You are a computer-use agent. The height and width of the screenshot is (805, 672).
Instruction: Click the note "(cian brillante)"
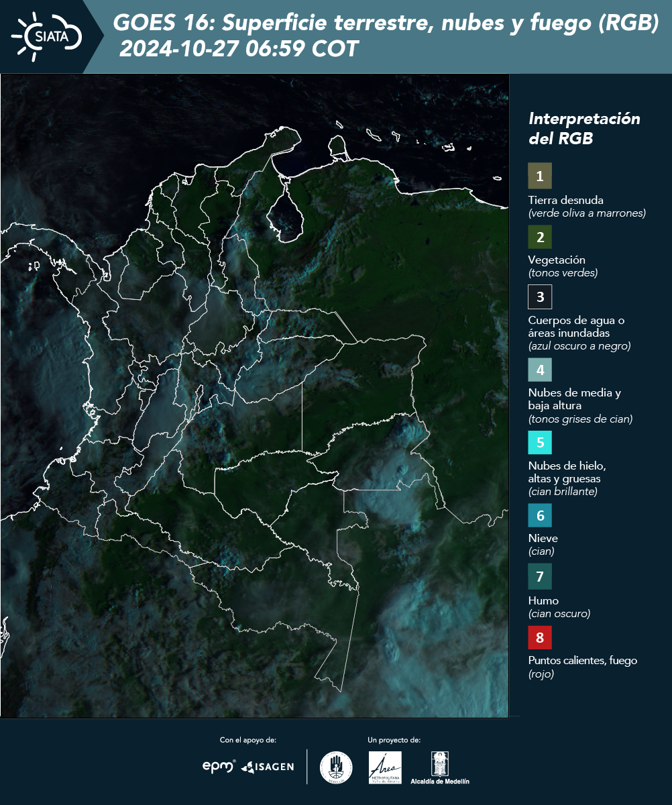pyautogui.click(x=563, y=492)
